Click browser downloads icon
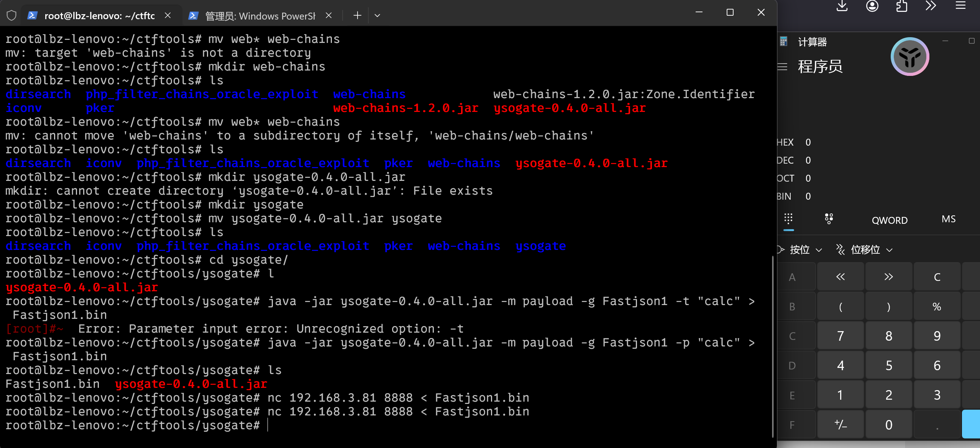 (x=842, y=6)
